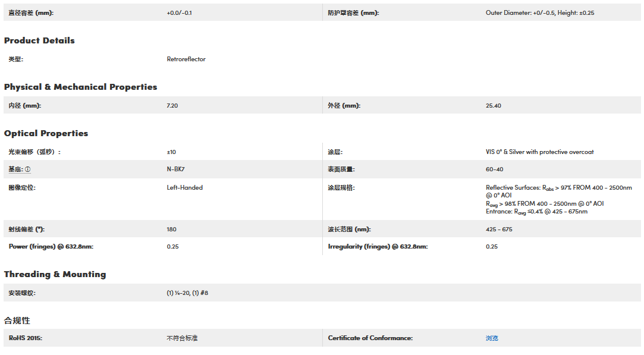Click the Optical Properties section heading

click(x=46, y=133)
